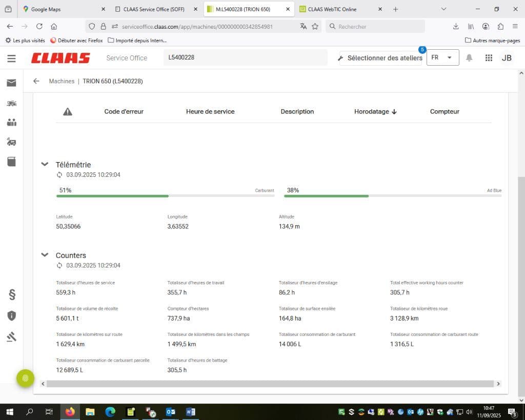
Task: Collapse the Counters section
Action: [45, 255]
